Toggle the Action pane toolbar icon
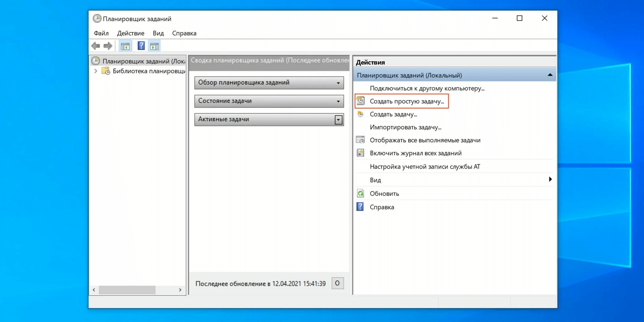The image size is (644, 322). point(154,46)
